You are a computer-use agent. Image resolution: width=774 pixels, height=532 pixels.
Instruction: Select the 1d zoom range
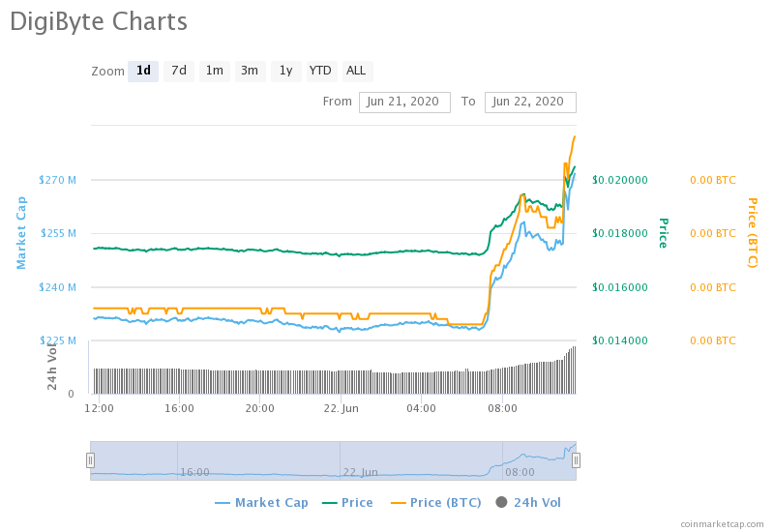tap(143, 71)
